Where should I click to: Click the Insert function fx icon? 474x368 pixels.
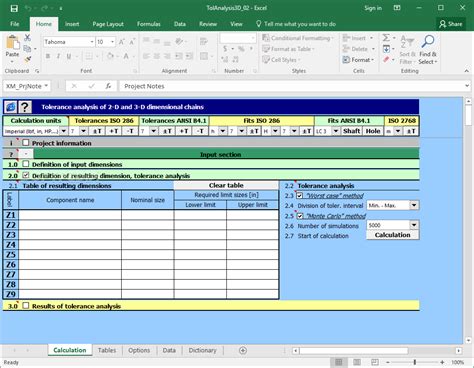[x=108, y=86]
